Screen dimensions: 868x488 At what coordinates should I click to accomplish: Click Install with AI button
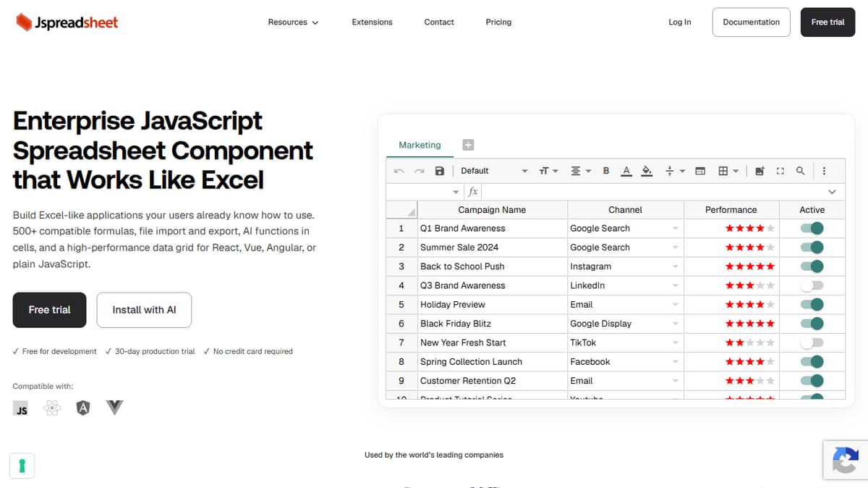pyautogui.click(x=144, y=310)
